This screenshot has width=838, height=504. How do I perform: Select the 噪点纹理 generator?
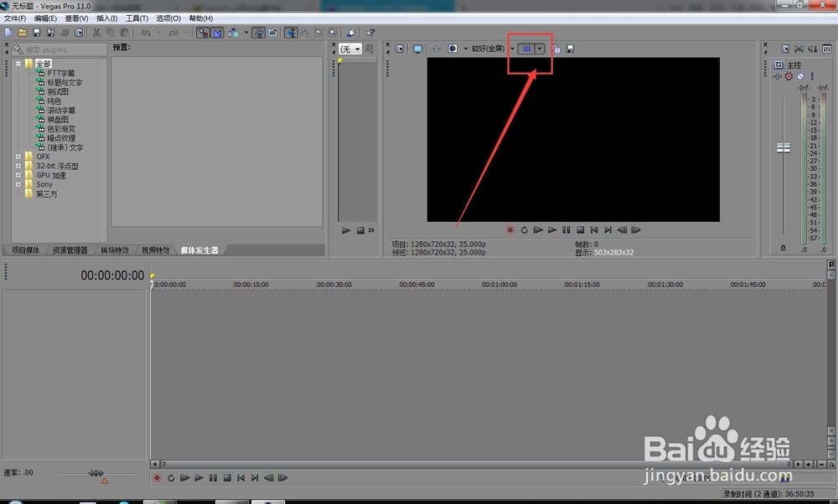[x=61, y=138]
